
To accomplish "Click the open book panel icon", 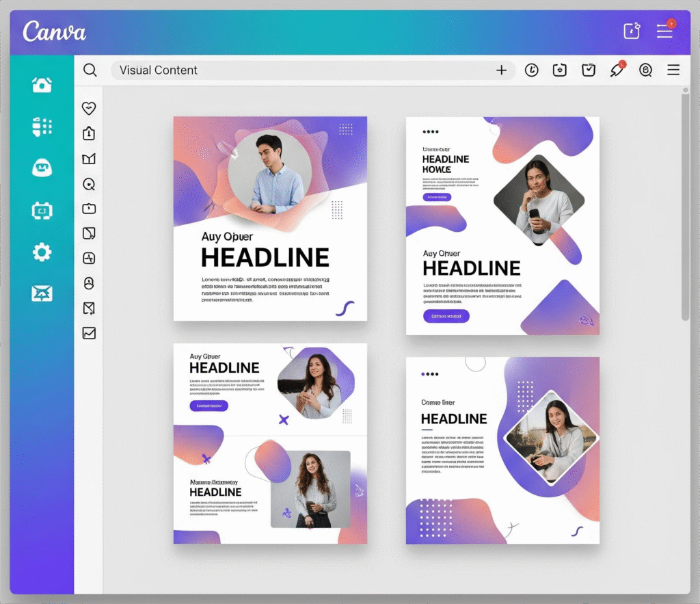I will (x=89, y=159).
